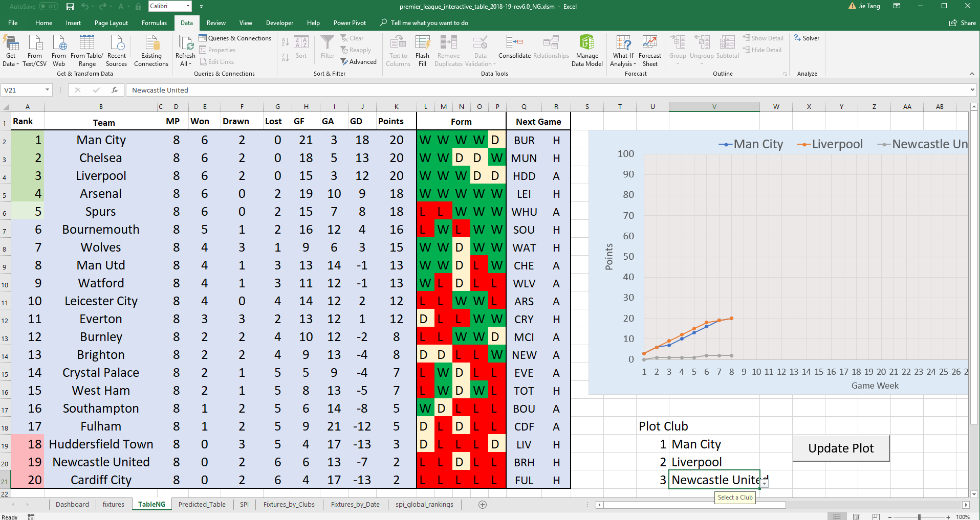Open Advanced filter options
Image resolution: width=980 pixels, height=520 pixels.
pos(358,62)
